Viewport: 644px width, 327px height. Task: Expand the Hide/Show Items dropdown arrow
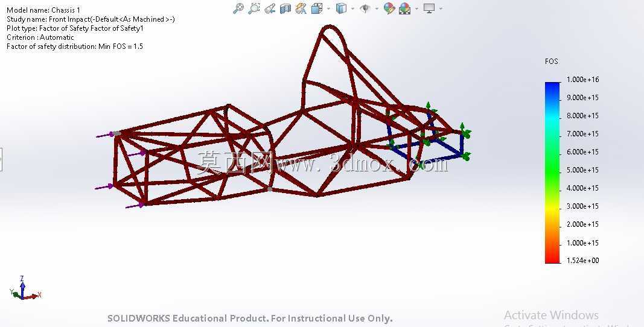tap(377, 8)
